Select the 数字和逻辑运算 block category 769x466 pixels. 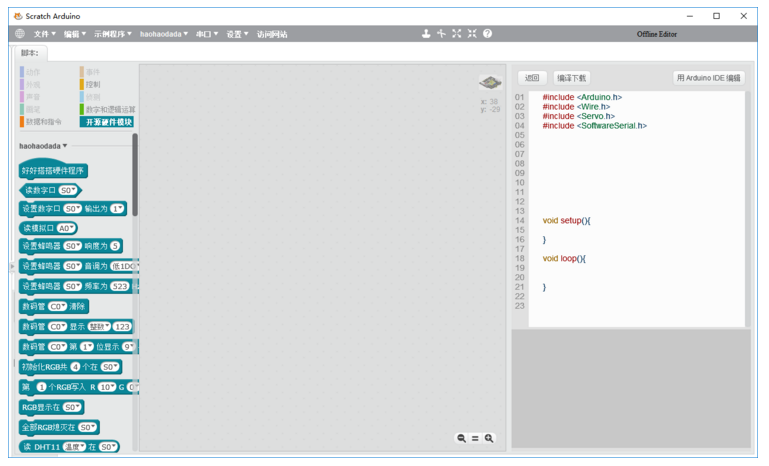pos(107,109)
